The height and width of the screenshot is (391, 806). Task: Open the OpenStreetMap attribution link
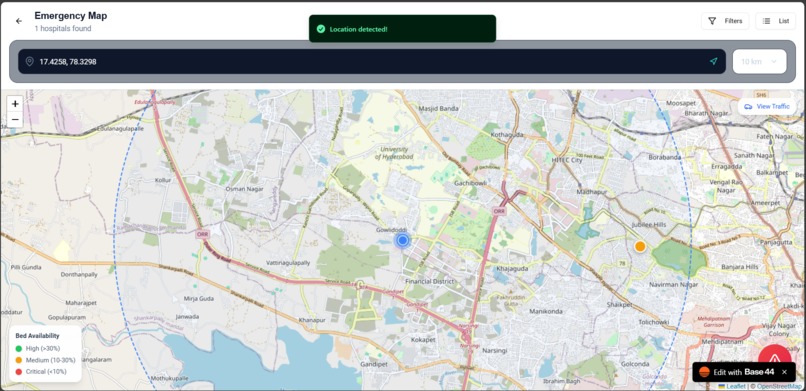pos(779,386)
